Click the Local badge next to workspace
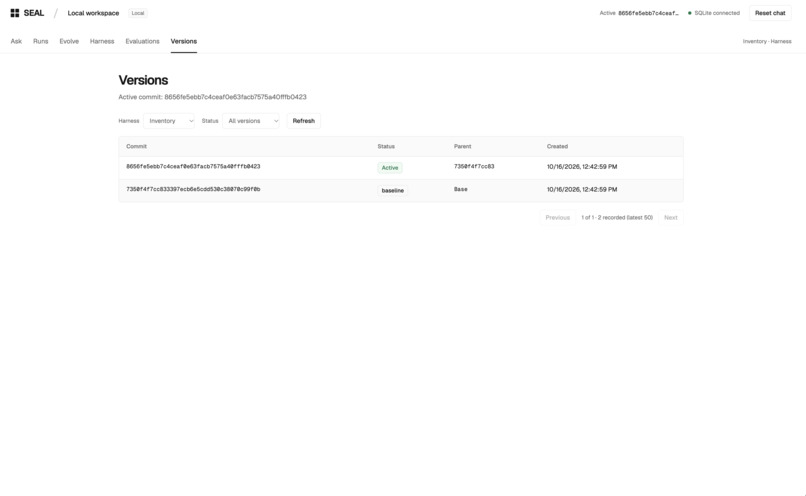The width and height of the screenshot is (806, 496). [138, 13]
